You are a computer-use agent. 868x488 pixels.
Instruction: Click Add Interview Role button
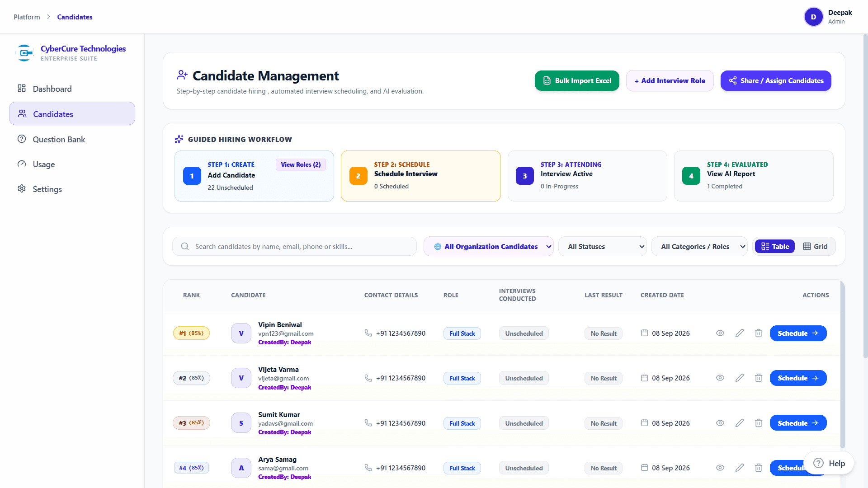[x=670, y=80]
